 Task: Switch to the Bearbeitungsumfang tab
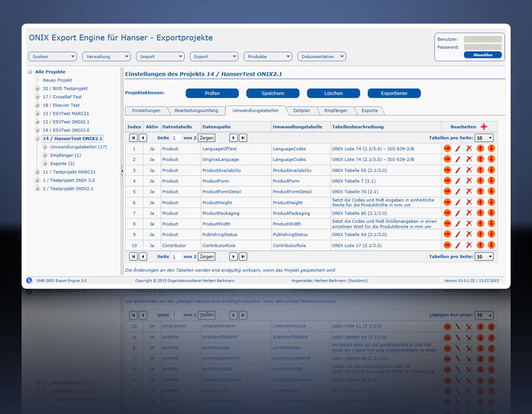click(x=196, y=111)
